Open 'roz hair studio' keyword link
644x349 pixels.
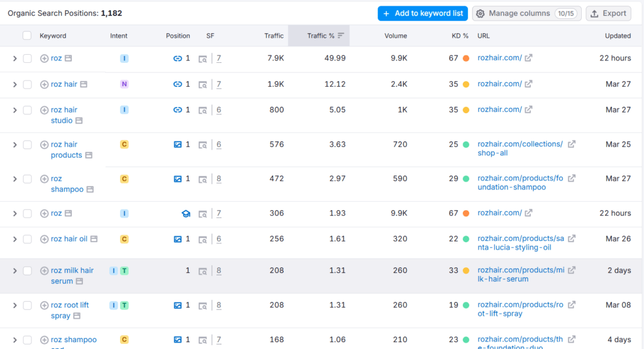(x=64, y=115)
